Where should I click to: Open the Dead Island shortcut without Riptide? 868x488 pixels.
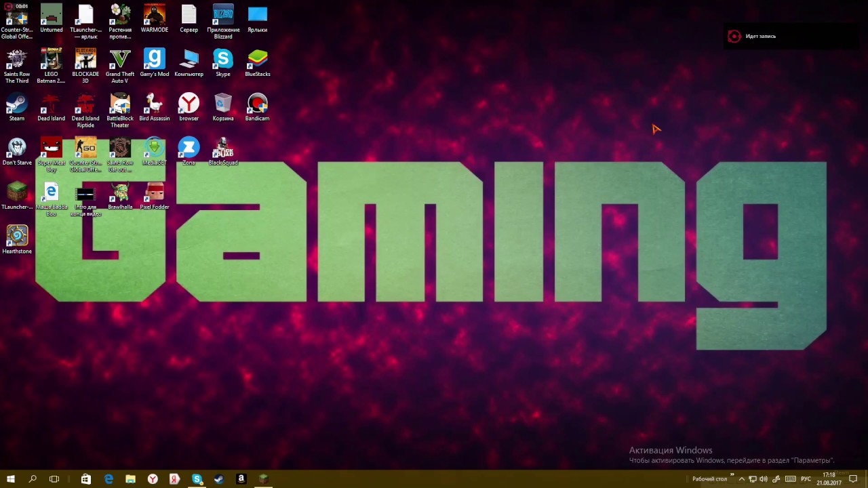51,107
